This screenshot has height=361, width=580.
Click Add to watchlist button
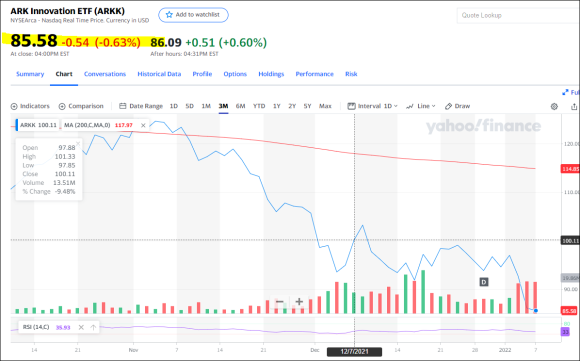click(x=193, y=15)
